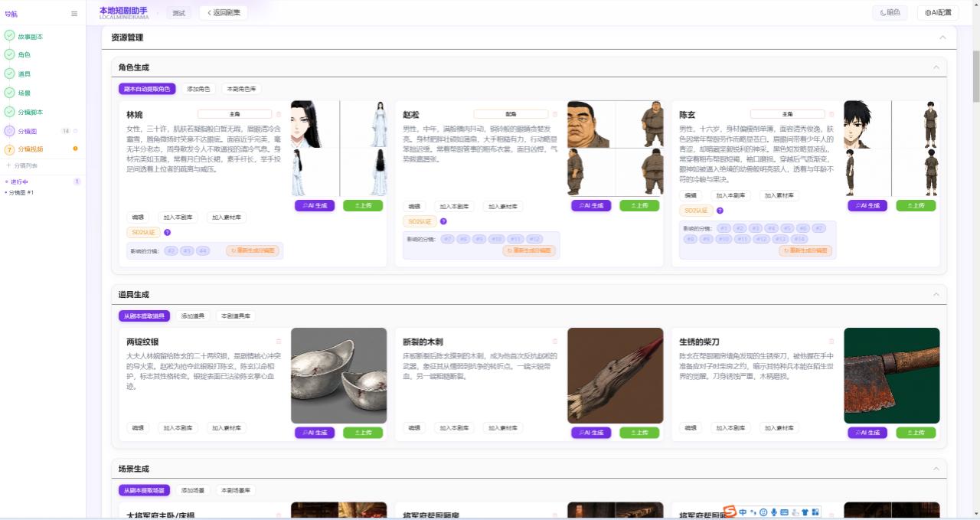Click 返回剧集 back button

click(x=223, y=12)
